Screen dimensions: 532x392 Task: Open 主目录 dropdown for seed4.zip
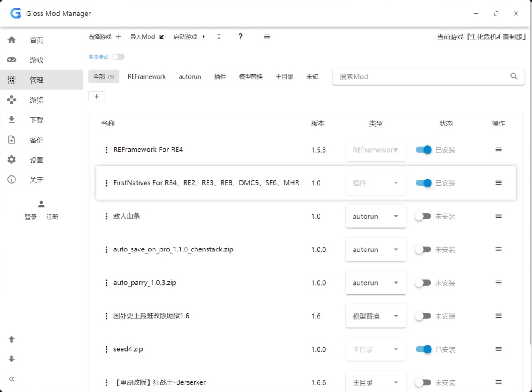(x=376, y=349)
